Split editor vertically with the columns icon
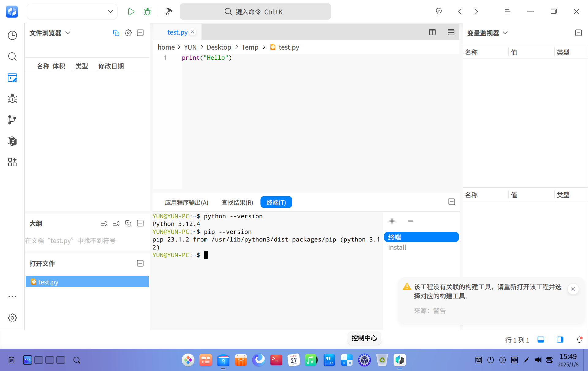The image size is (588, 371). 432,32
